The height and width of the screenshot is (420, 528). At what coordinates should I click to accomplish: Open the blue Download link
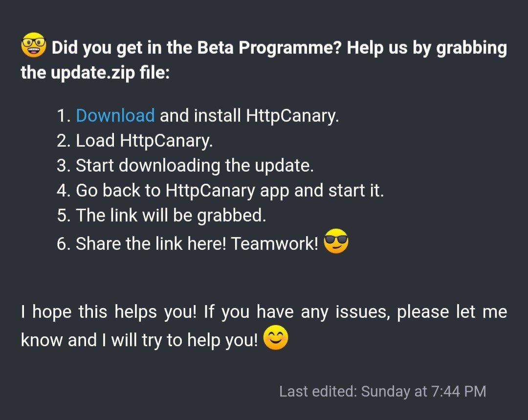click(115, 116)
